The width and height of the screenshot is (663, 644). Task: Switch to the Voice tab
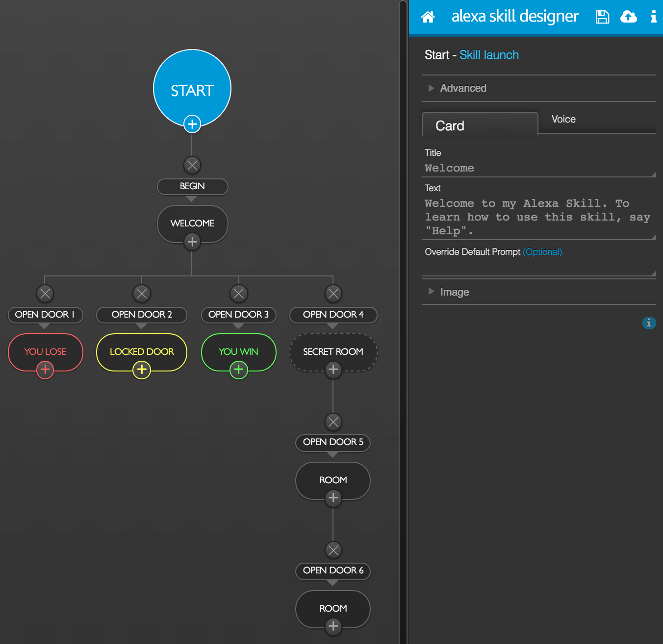click(563, 120)
